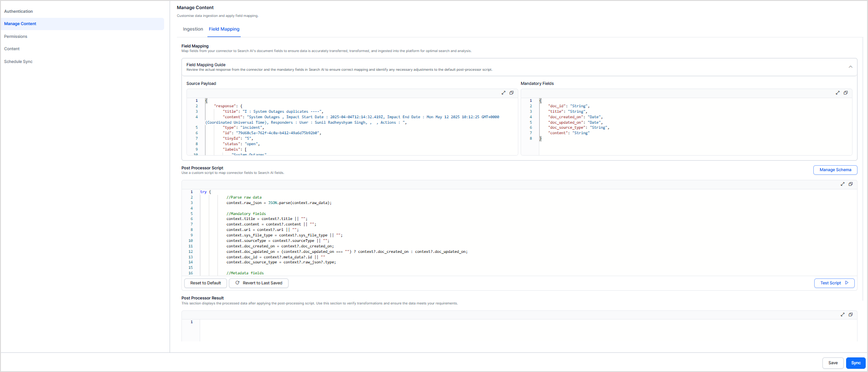868x372 pixels.
Task: Switch to the Ingestion tab
Action: [193, 29]
